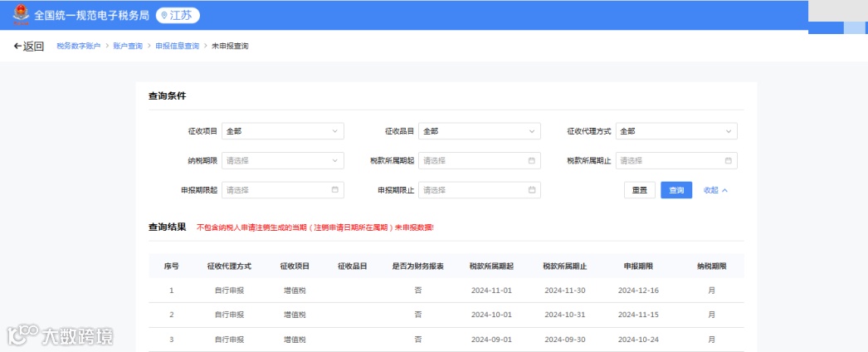Click the 申报期限 column header
This screenshot has height=352, width=868.
pos(638,266)
